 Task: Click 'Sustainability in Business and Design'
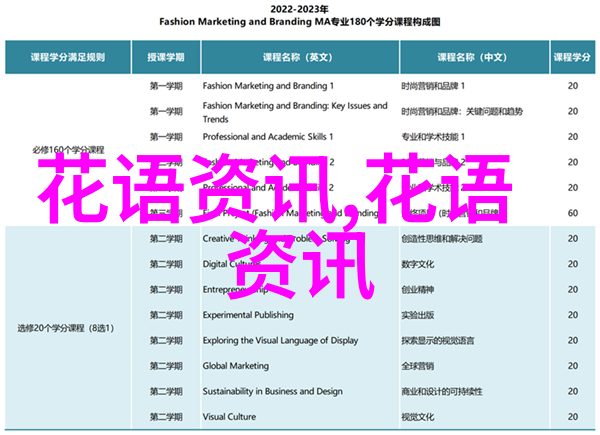coord(272,391)
